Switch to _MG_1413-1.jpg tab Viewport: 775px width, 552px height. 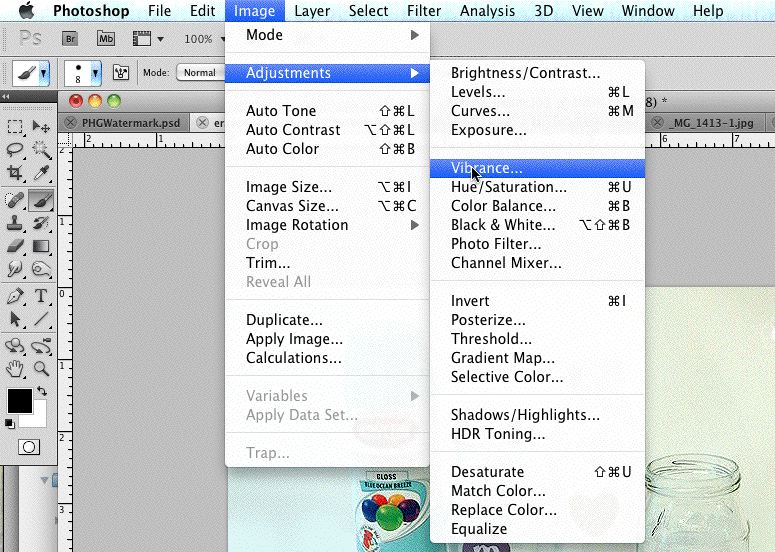coord(711,123)
